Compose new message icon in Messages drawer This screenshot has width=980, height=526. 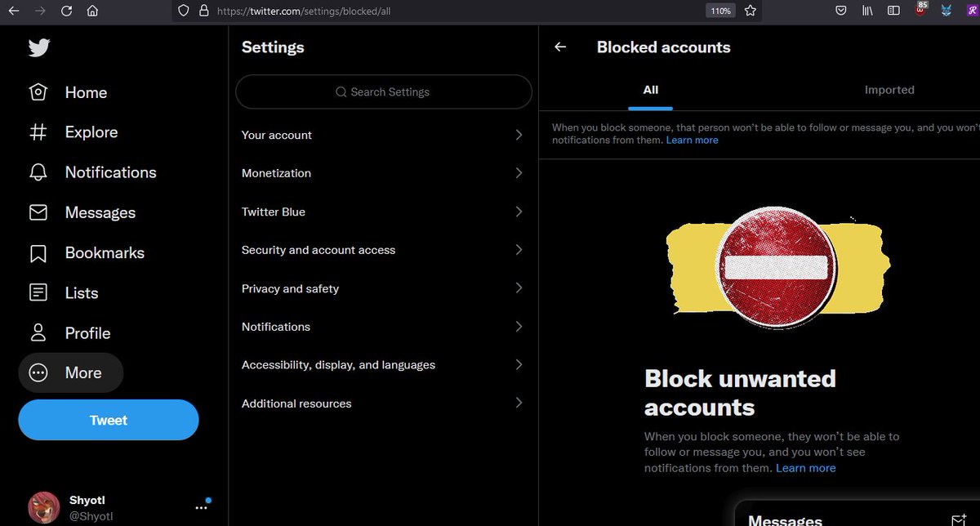(959, 519)
